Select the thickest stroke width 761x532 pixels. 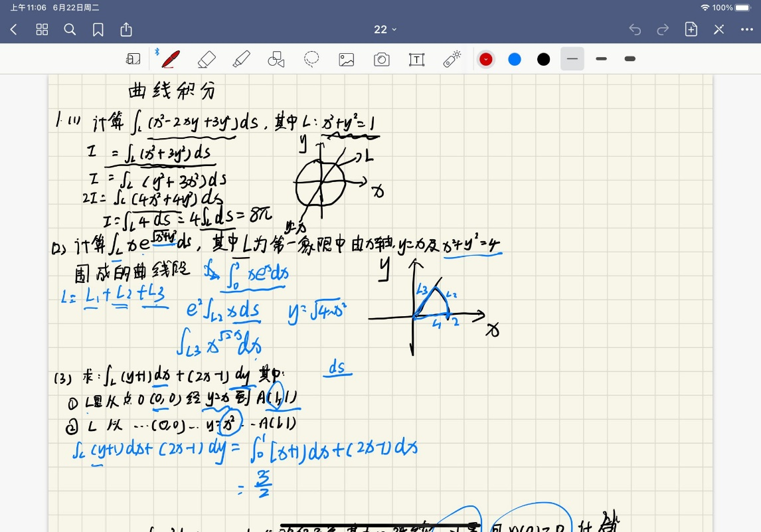click(630, 59)
